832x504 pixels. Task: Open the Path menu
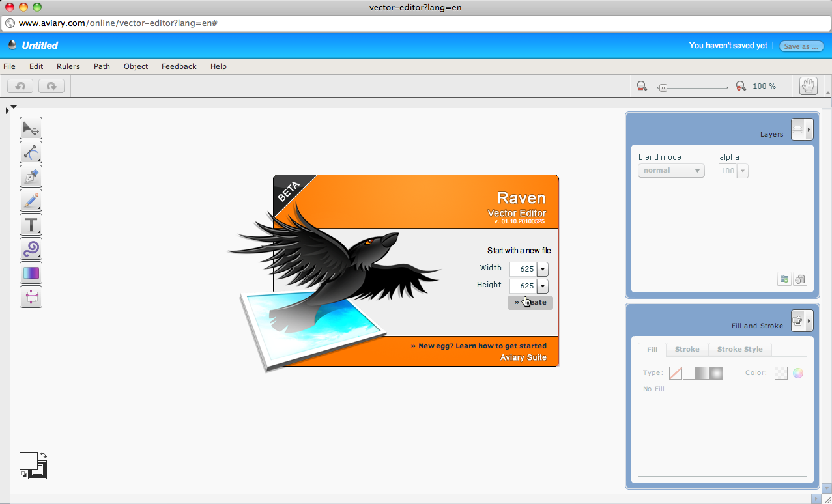(x=102, y=66)
